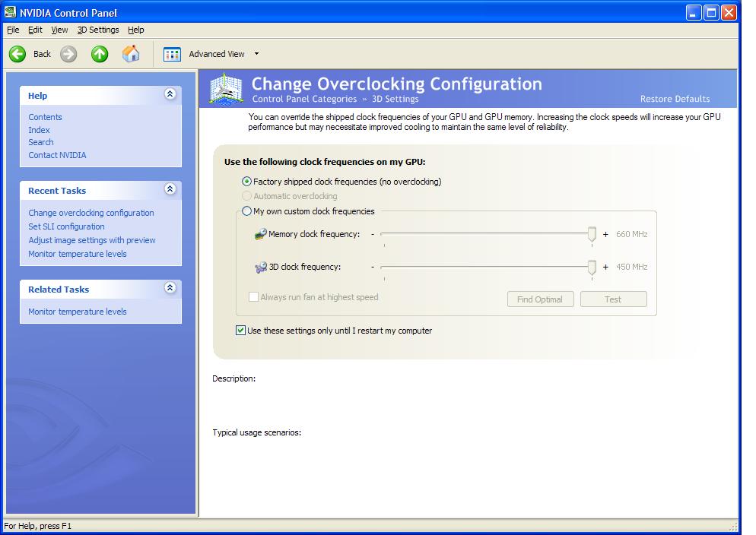
Task: Click the memory clock minus sign
Action: pyautogui.click(x=373, y=234)
